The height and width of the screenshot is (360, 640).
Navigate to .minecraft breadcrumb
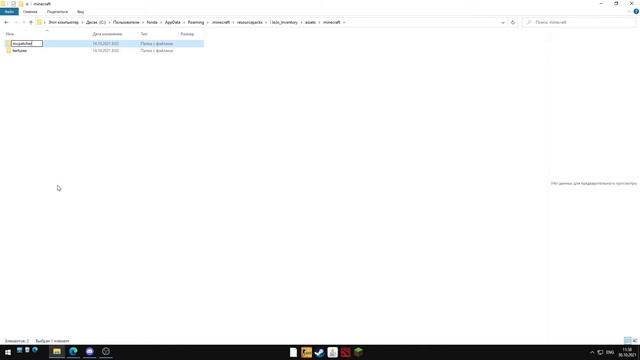click(221, 22)
